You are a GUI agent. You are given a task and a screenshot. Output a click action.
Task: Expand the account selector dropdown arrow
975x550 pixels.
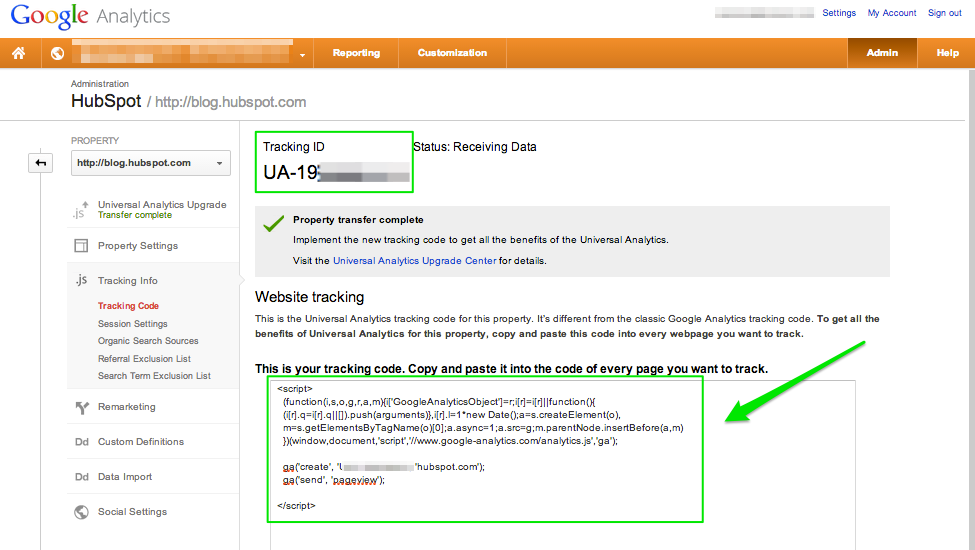coord(302,55)
